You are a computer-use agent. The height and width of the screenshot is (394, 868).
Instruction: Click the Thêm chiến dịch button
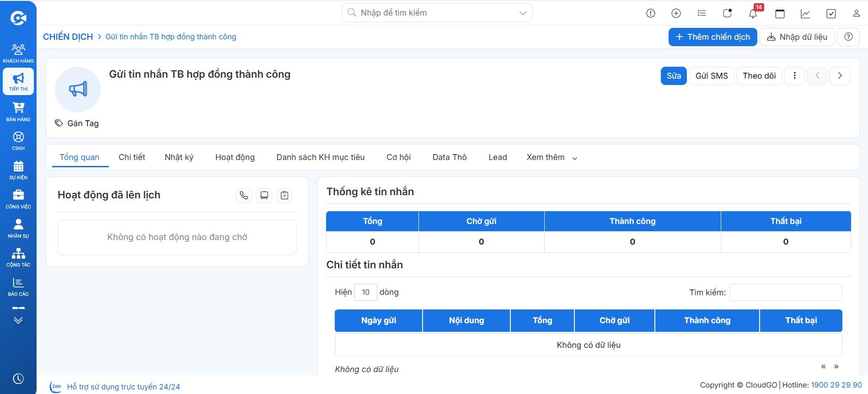[x=713, y=37]
